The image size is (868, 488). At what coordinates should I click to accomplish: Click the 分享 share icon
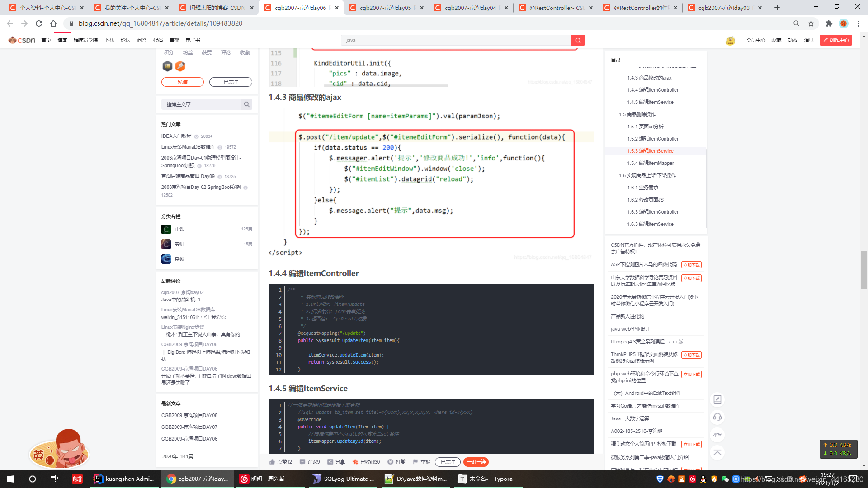pyautogui.click(x=330, y=462)
